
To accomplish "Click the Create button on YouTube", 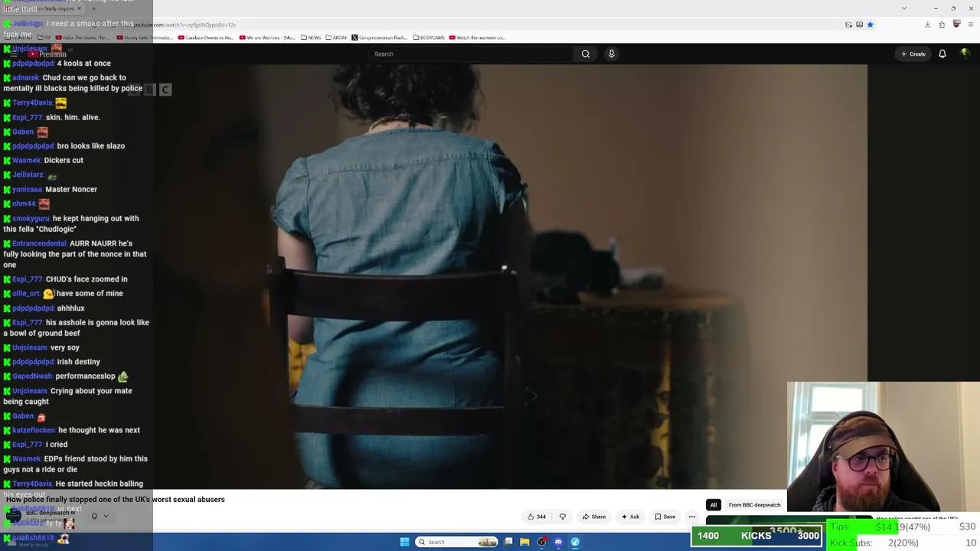I will click(x=913, y=54).
